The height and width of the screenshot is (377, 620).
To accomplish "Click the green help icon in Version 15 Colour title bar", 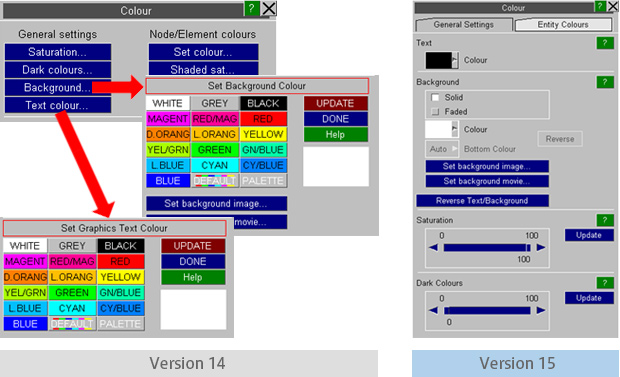I will [600, 6].
